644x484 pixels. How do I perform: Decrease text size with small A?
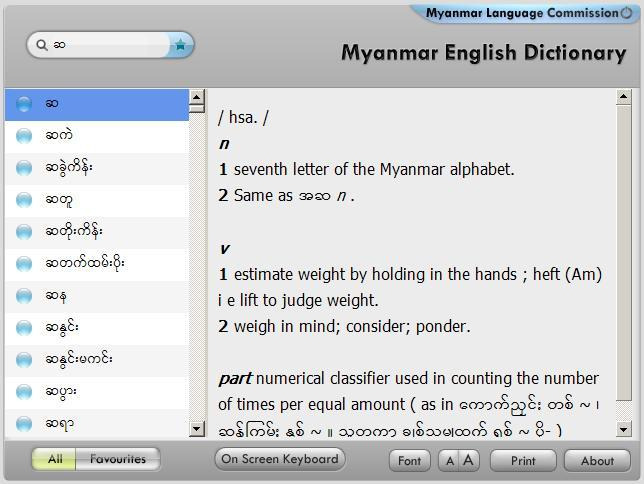tap(449, 461)
